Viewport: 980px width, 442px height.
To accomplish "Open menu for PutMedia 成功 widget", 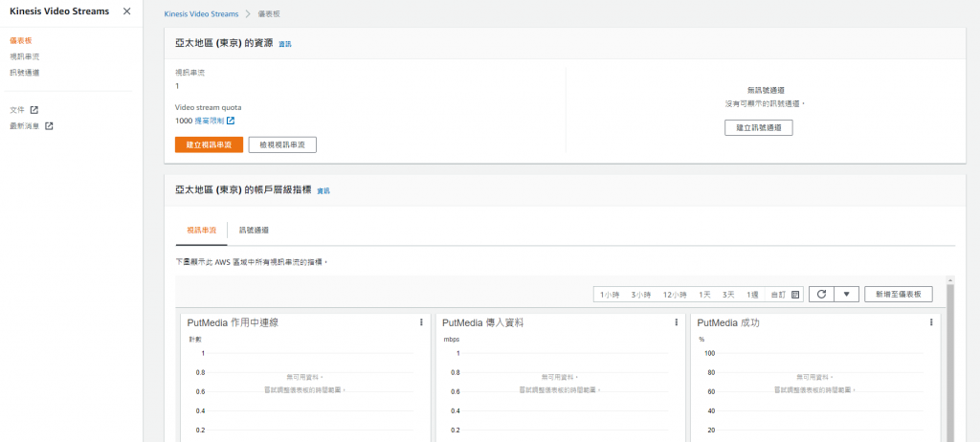I will [x=931, y=322].
